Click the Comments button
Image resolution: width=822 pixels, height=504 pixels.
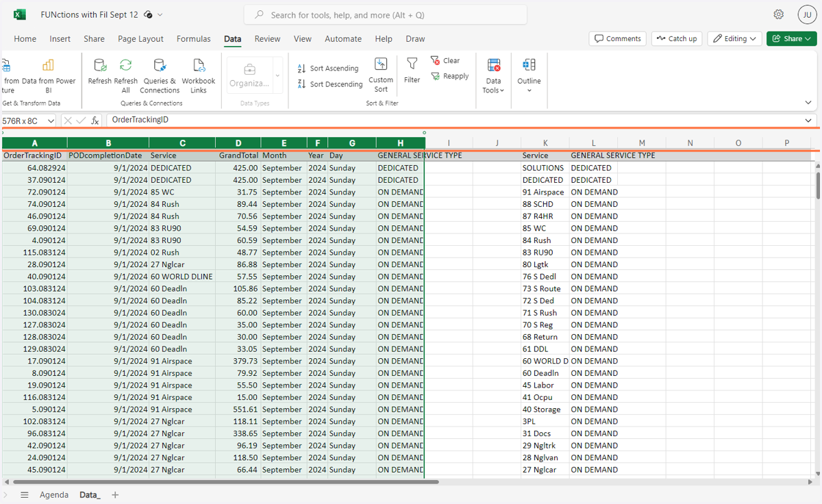tap(617, 38)
